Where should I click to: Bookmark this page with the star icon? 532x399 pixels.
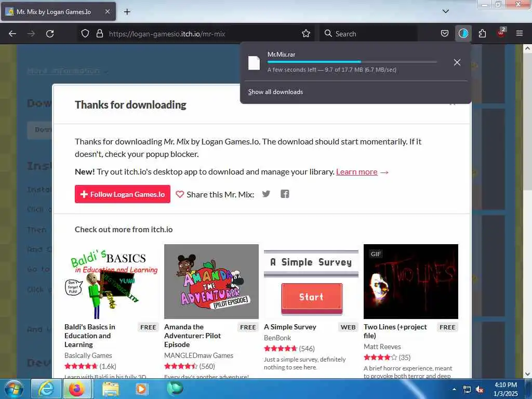(305, 34)
